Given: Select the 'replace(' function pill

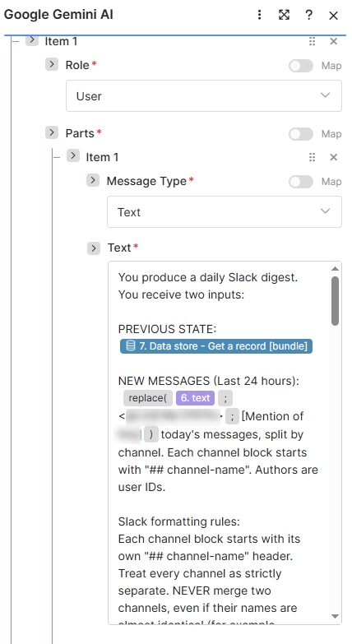Looking at the screenshot, I should [x=147, y=397].
